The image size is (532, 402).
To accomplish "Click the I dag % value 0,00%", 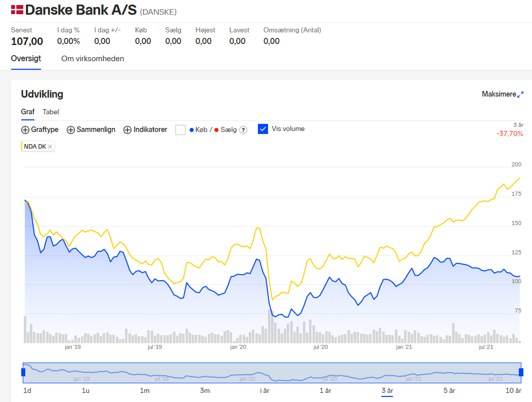I will click(x=69, y=41).
